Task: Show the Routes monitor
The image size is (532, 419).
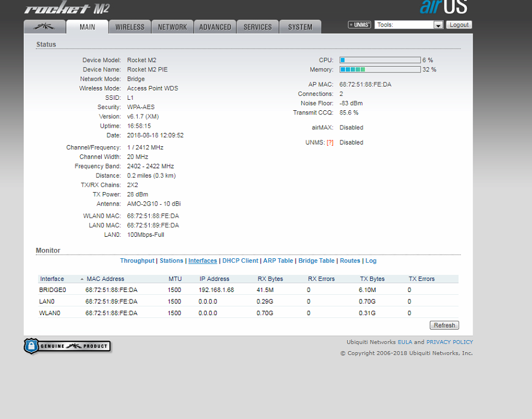Action: (350, 261)
